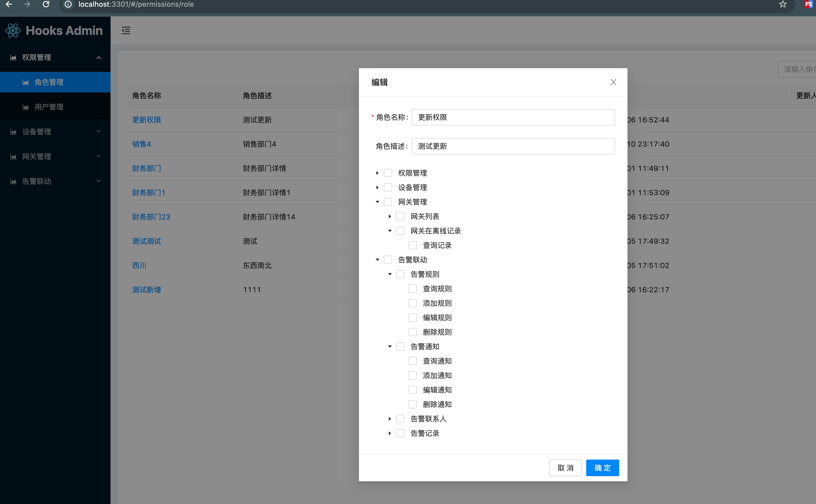This screenshot has width=816, height=504.
Task: Open 用户管理 in the sidebar
Action: 55,107
